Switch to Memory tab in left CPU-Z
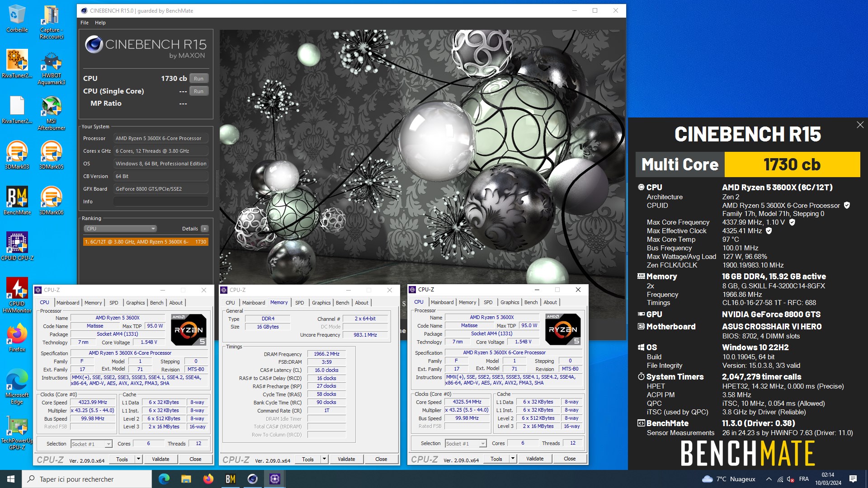868x488 pixels. tap(93, 303)
